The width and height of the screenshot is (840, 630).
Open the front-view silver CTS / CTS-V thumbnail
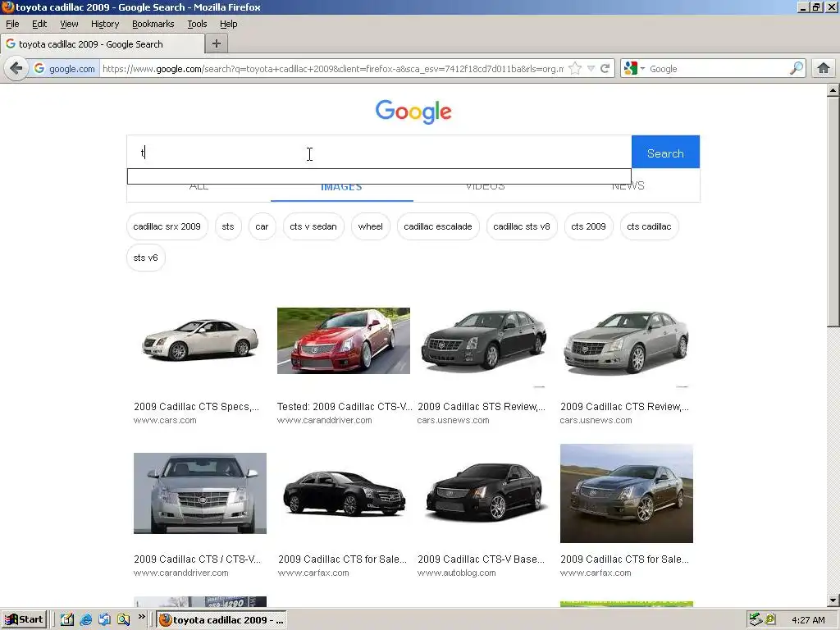point(200,493)
